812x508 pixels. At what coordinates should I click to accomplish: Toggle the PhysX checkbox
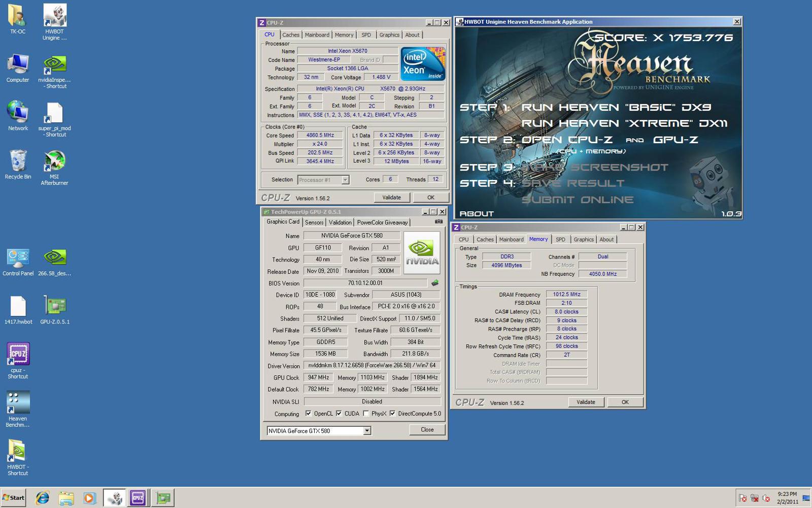tap(365, 414)
